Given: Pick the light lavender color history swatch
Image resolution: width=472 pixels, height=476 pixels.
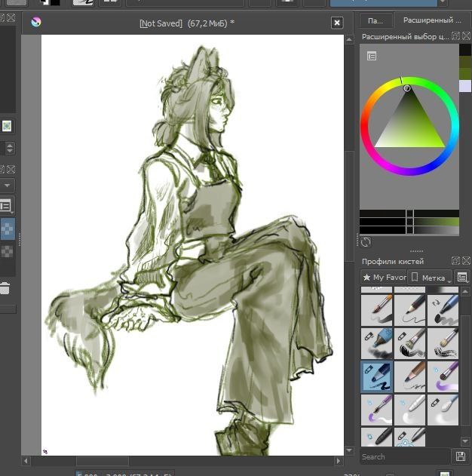Looking at the screenshot, I should pyautogui.click(x=464, y=87).
